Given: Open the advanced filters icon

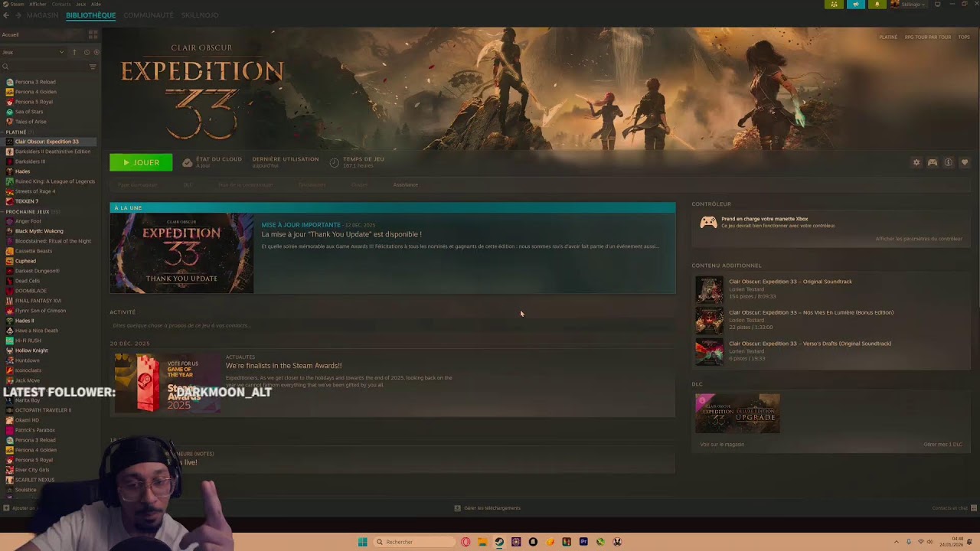Looking at the screenshot, I should tap(93, 67).
